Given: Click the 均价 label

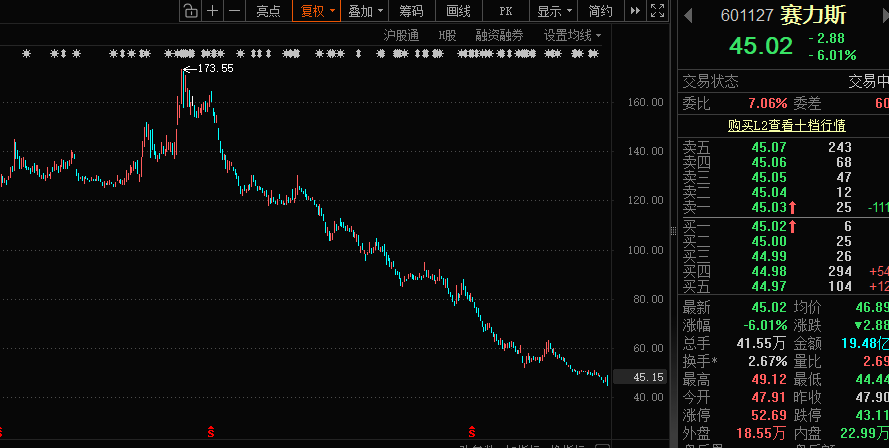Looking at the screenshot, I should coord(807,307).
